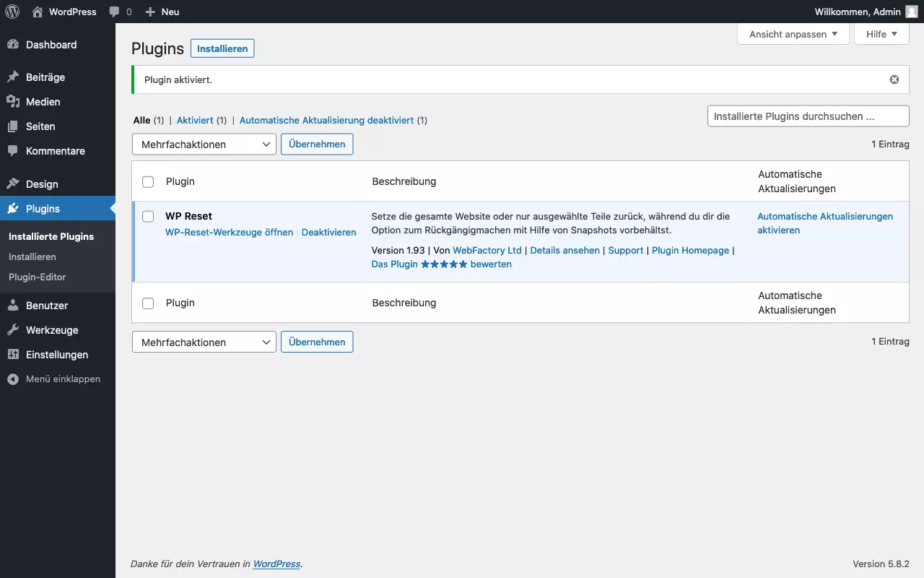Click the Kommentare speech bubble icon
The image size is (924, 578).
coord(13,151)
